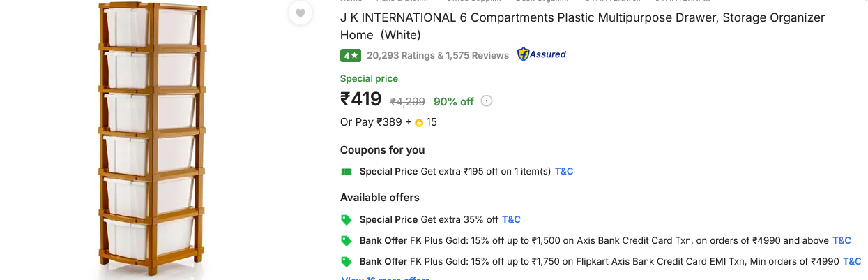The height and width of the screenshot is (280, 868).
Task: Open T&C for extra ₹195 off coupon
Action: pyautogui.click(x=564, y=171)
